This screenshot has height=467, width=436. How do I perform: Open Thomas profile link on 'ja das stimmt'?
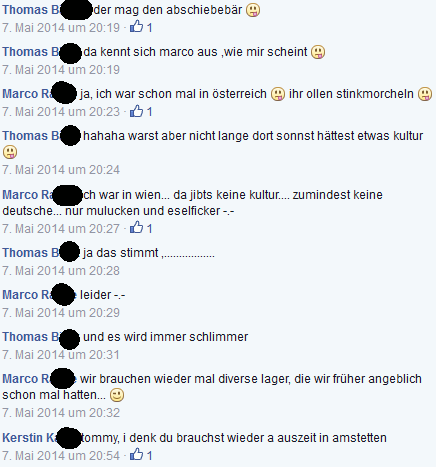point(41,253)
